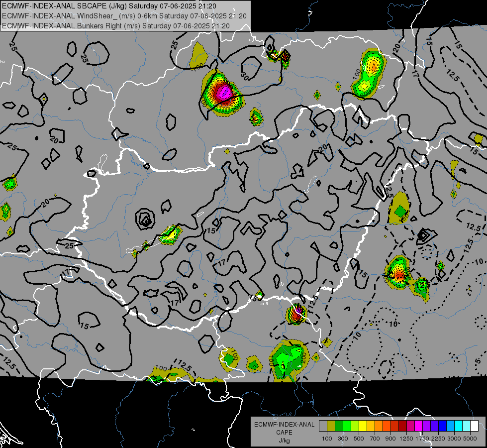Viewport: 487px width, 448px height.
Task: Click the legend value 900
Action: (x=390, y=439)
